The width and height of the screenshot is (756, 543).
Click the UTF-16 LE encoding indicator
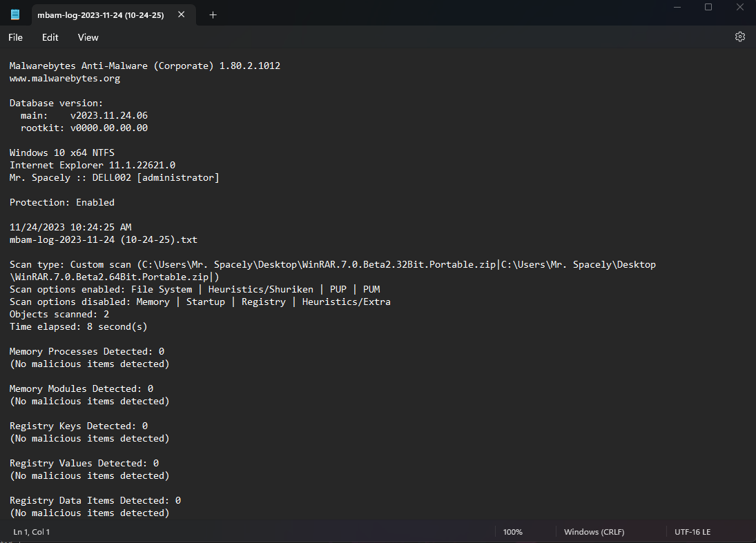(x=692, y=532)
